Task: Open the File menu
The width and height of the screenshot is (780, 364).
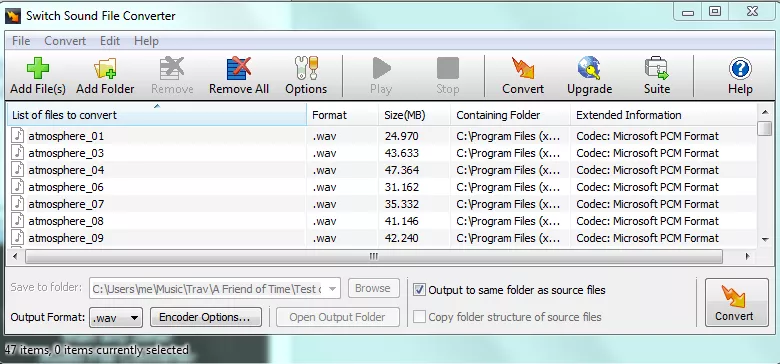Action: [21, 41]
